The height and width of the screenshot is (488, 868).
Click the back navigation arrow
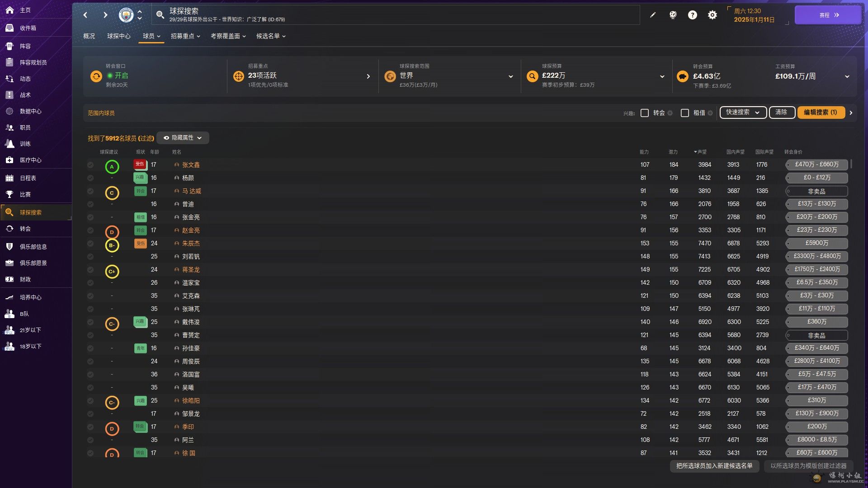click(x=85, y=15)
